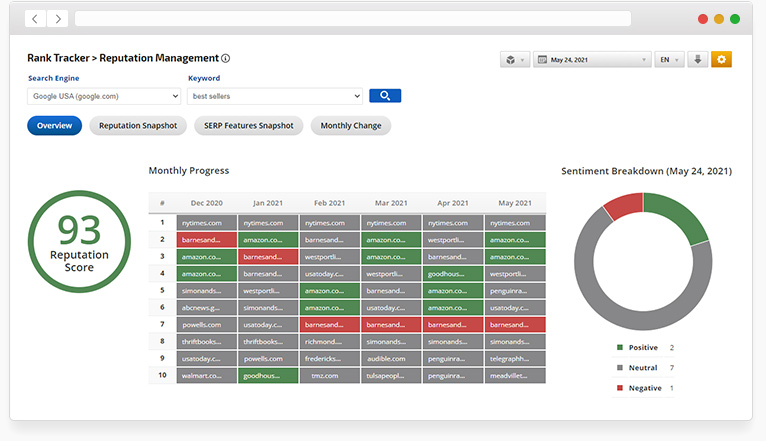Expand the Keyword dropdown showing best sellers
This screenshot has width=766, height=441.
click(275, 96)
